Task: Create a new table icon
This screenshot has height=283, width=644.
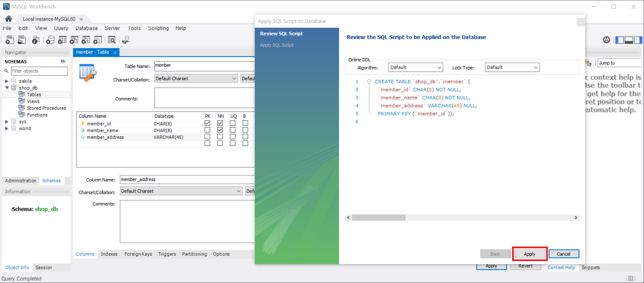Action: click(62, 40)
